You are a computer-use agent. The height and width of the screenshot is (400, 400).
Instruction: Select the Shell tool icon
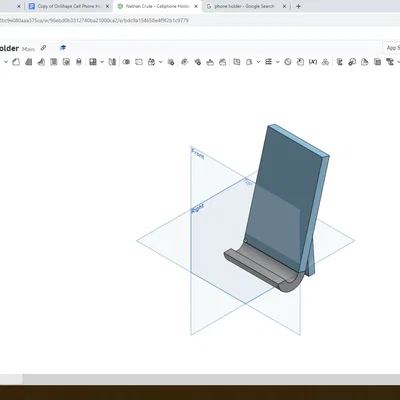pos(66,62)
